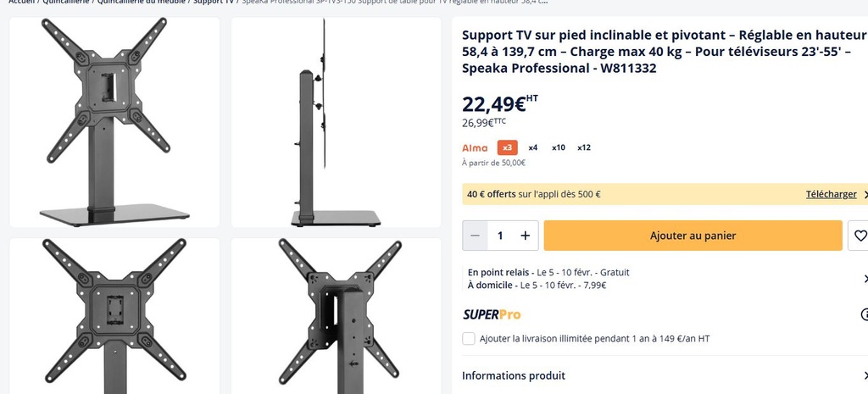
Task: Click the SuperPro logo
Action: point(492,314)
